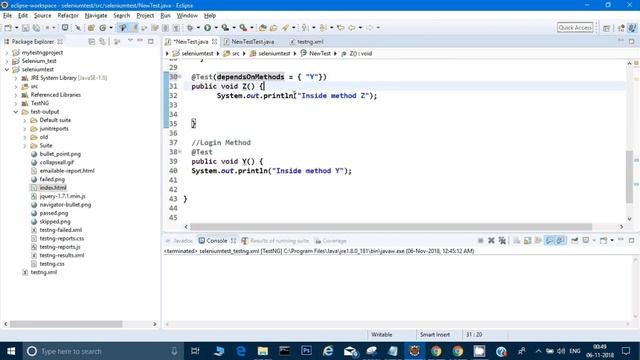
Task: Click Remove Launch icon in Console
Action: (x=491, y=240)
